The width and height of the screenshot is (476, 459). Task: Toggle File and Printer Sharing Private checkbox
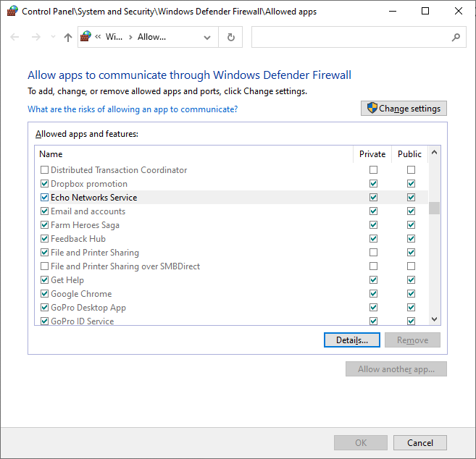(x=373, y=252)
